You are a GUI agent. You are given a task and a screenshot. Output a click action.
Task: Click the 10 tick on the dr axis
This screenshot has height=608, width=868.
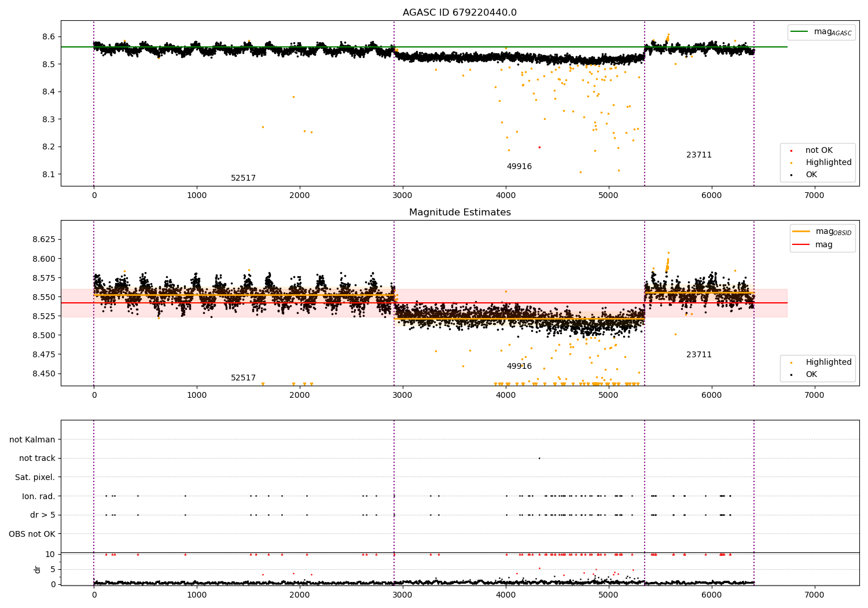[x=50, y=555]
